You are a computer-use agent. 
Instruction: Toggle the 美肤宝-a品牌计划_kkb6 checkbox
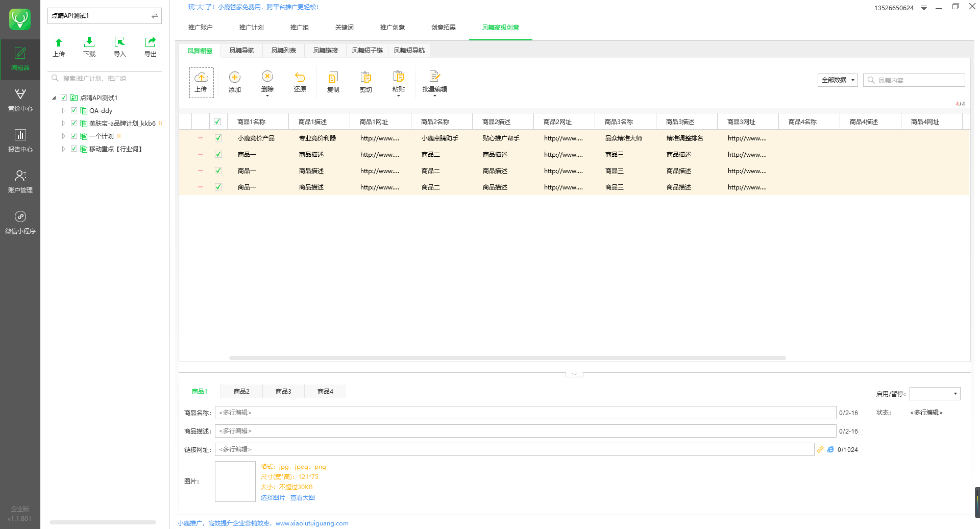pos(74,123)
